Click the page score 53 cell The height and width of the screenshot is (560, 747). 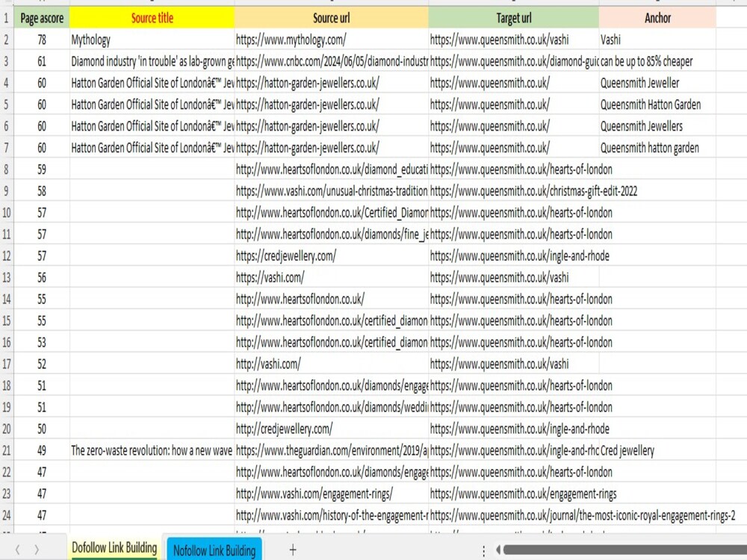coord(42,342)
